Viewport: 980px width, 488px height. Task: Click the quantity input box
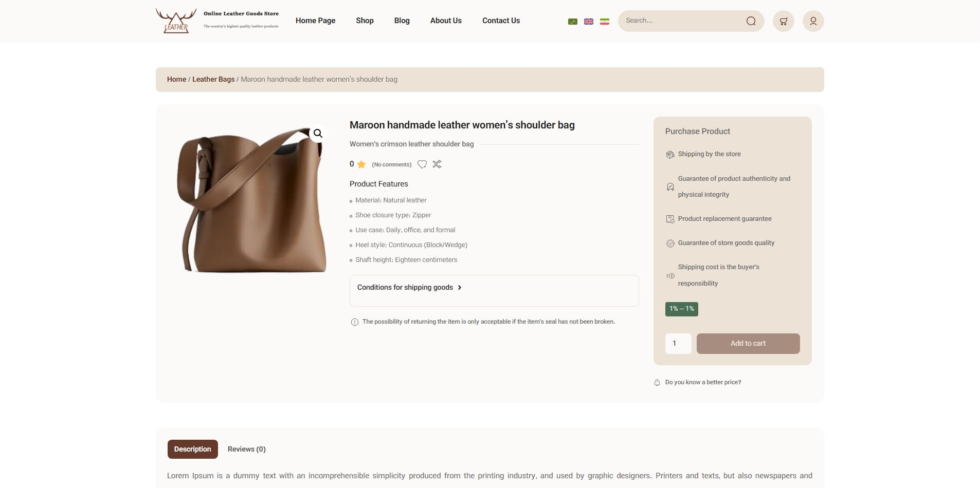tap(678, 344)
